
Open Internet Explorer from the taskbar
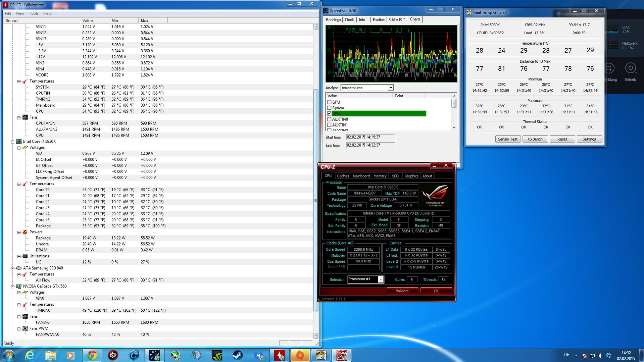click(x=30, y=355)
